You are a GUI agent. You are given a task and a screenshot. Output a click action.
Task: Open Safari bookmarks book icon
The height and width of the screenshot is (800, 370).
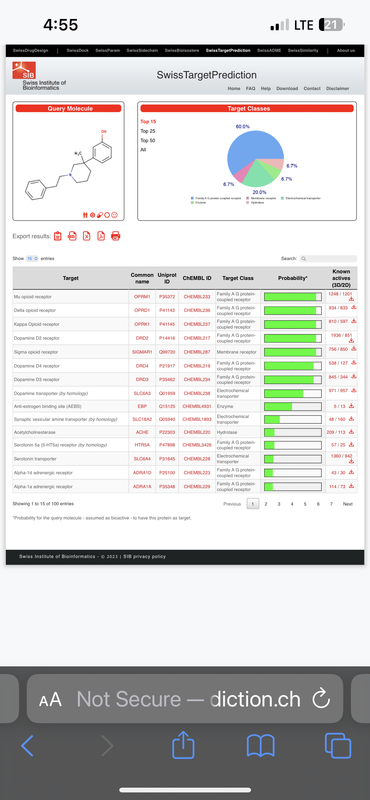click(261, 746)
